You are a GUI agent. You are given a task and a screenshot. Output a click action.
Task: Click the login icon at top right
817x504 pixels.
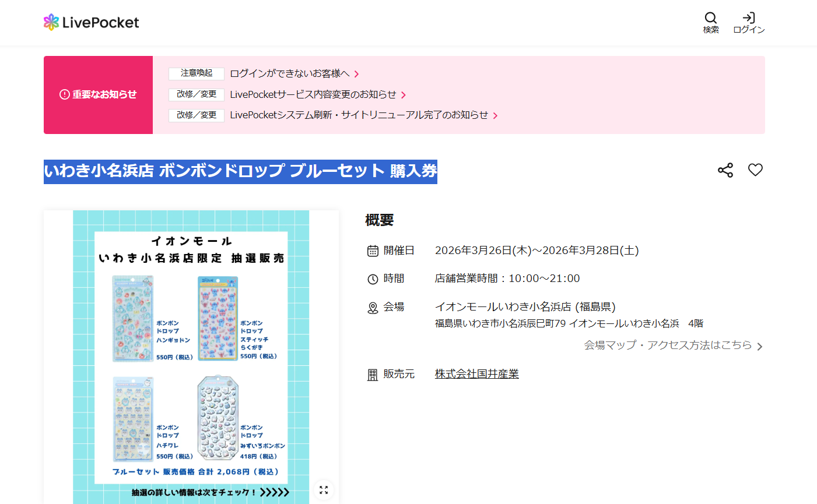tap(748, 22)
